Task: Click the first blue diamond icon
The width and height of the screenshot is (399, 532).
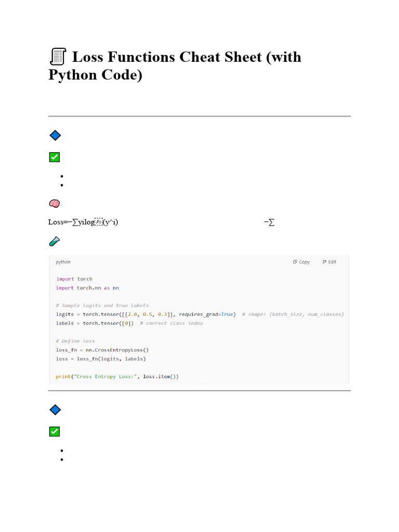Action: [55, 136]
